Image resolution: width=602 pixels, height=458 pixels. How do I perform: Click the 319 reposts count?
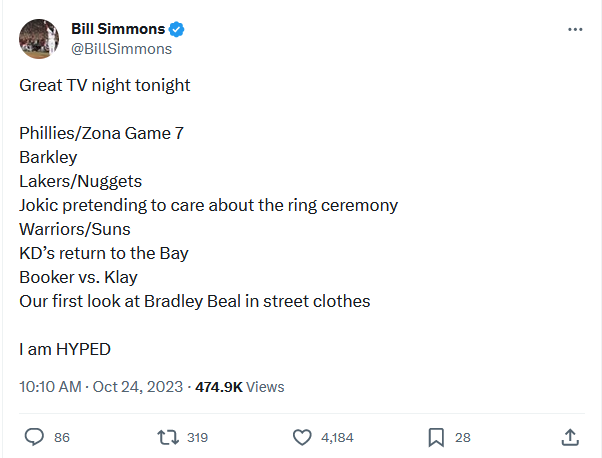click(x=197, y=438)
